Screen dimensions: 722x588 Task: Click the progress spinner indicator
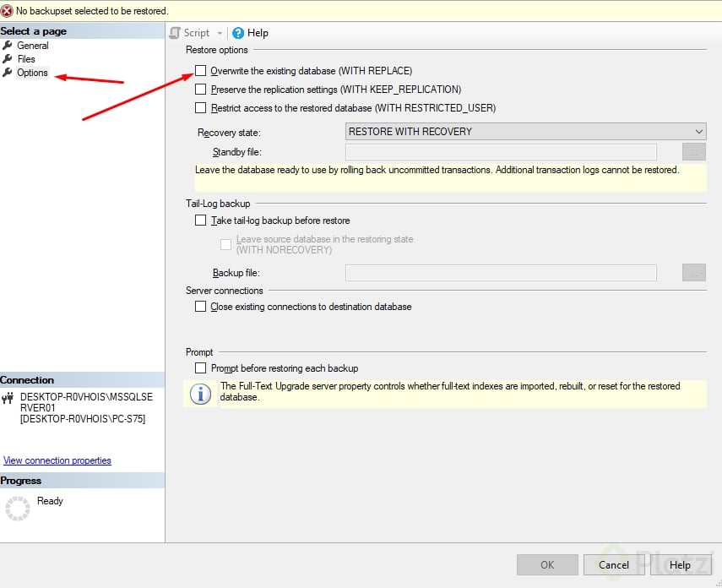18,509
